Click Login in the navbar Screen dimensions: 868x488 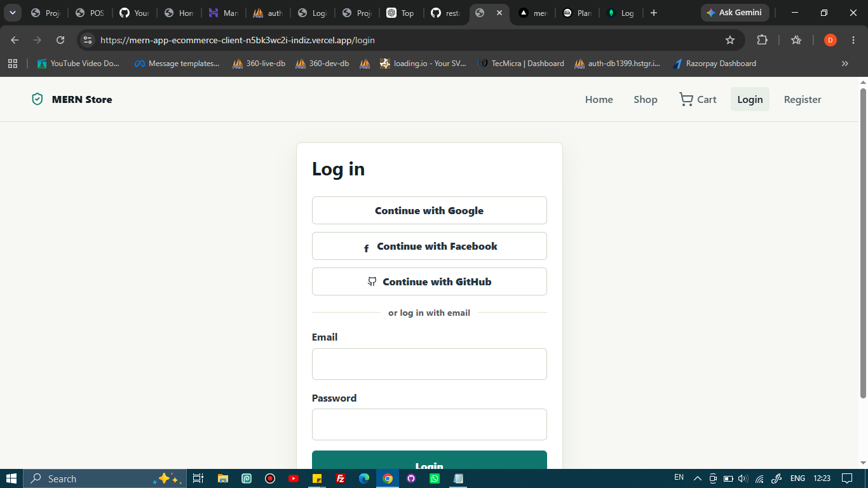click(750, 99)
